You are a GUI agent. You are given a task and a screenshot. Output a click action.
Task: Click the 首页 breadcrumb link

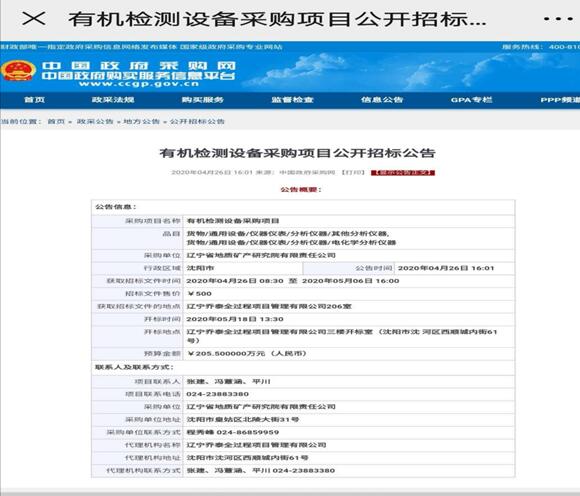pyautogui.click(x=56, y=121)
